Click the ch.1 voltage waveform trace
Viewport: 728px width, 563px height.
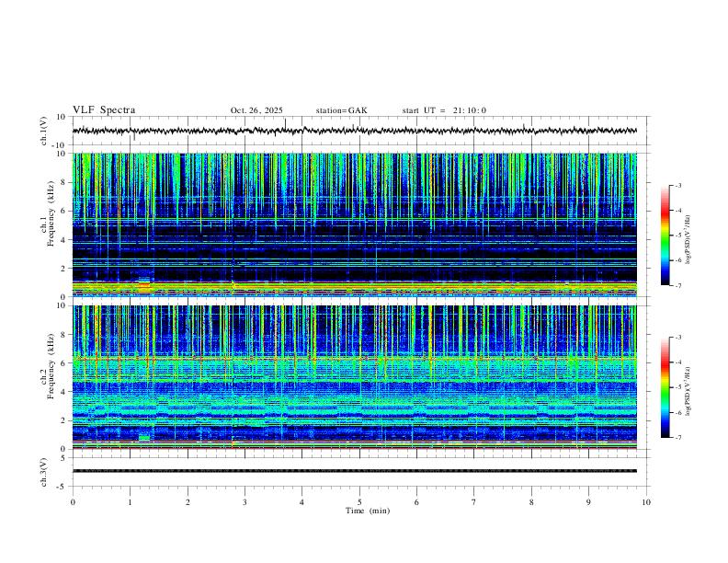tap(355, 131)
